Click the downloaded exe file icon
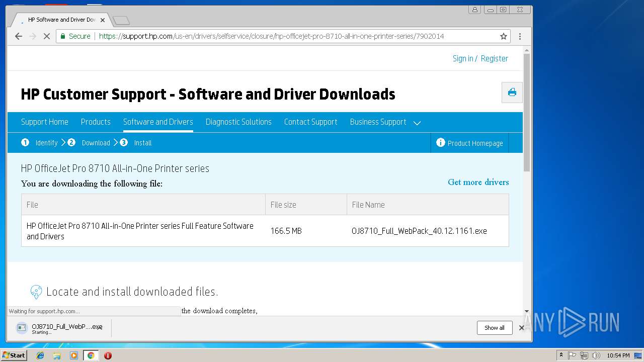Viewport: 644px width, 362px height. (x=22, y=328)
